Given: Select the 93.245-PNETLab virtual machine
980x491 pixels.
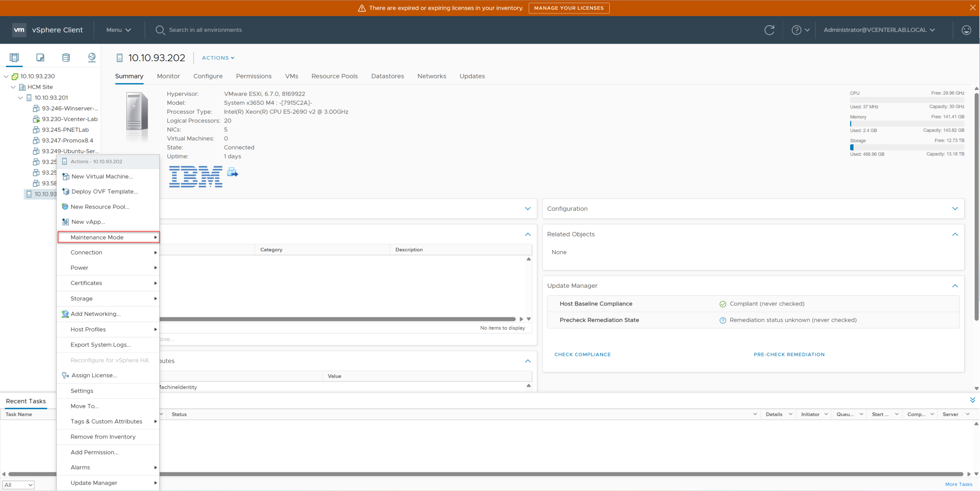Looking at the screenshot, I should click(x=65, y=130).
